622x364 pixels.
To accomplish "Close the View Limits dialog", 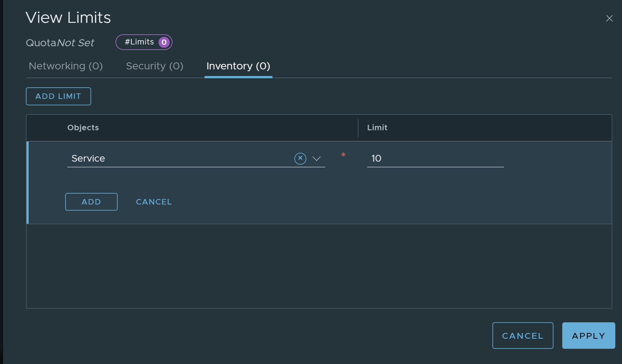I will pyautogui.click(x=609, y=18).
